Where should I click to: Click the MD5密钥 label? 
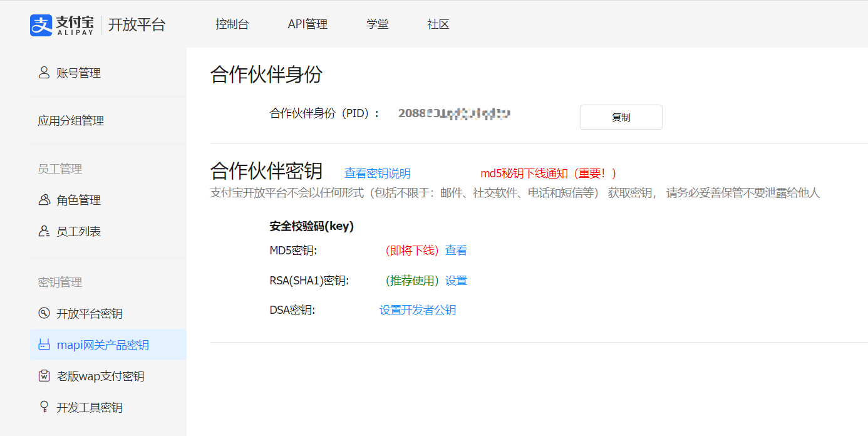point(293,251)
